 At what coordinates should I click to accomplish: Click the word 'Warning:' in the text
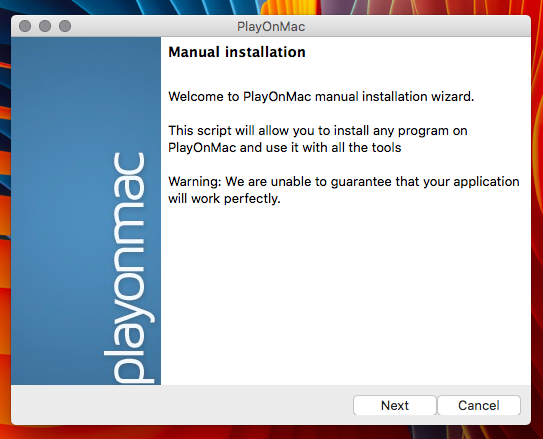pos(195,181)
